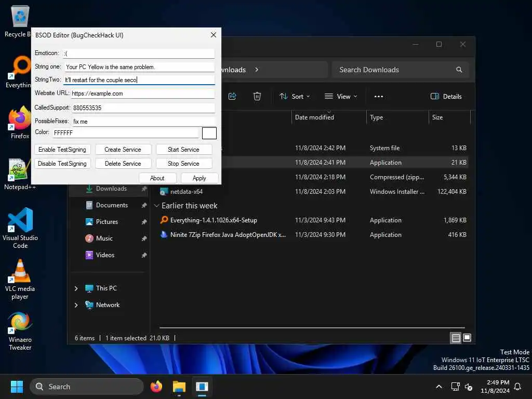Collapse the Earlier this week group
This screenshot has width=532, height=399.
[x=156, y=206]
